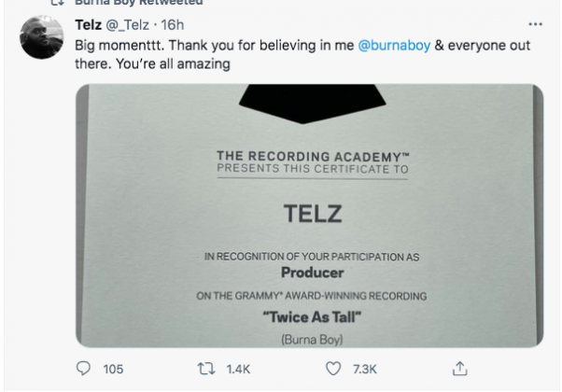Screen dimensions: 562x392
Task: Click "Twice As Tall" title on certificate
Action: coord(313,318)
